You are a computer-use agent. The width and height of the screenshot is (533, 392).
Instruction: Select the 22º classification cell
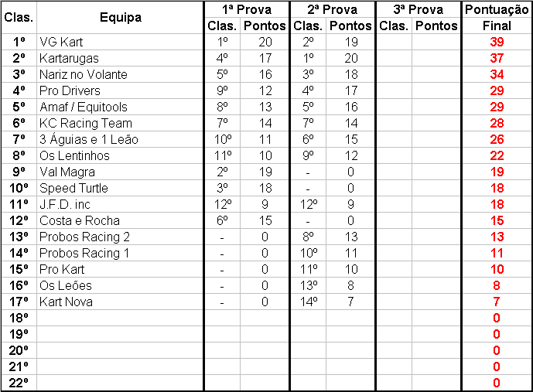19,383
